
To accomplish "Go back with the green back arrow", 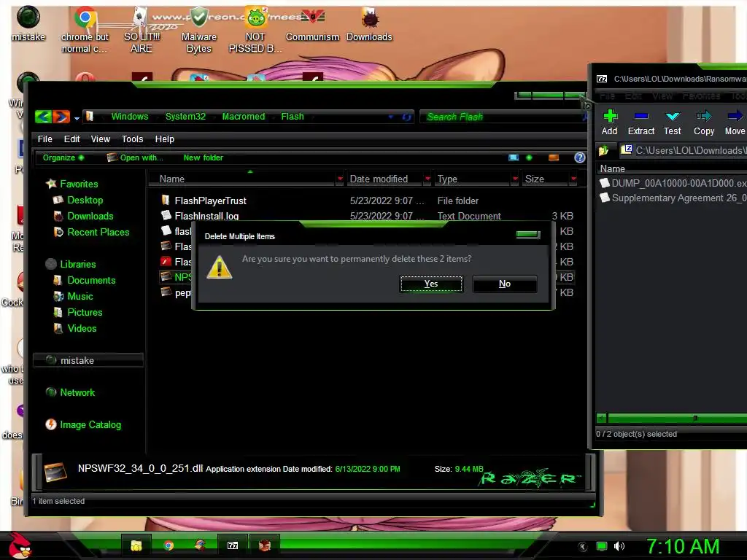I will [x=43, y=116].
